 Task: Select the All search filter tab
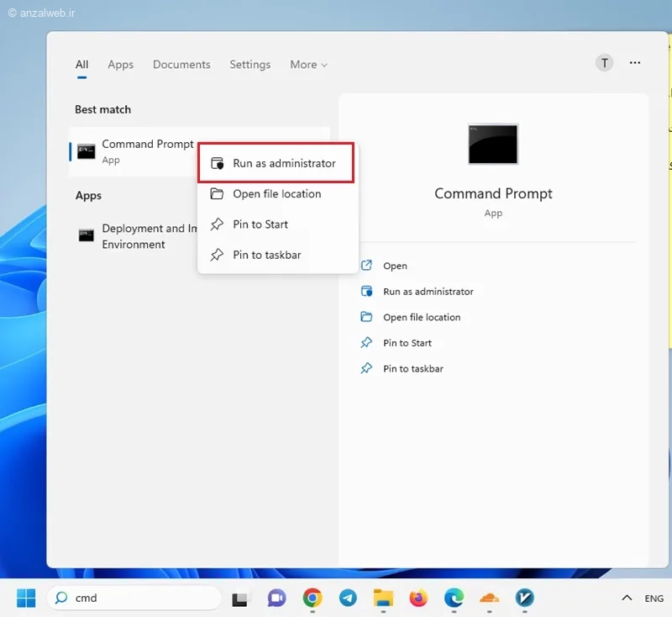pos(81,65)
